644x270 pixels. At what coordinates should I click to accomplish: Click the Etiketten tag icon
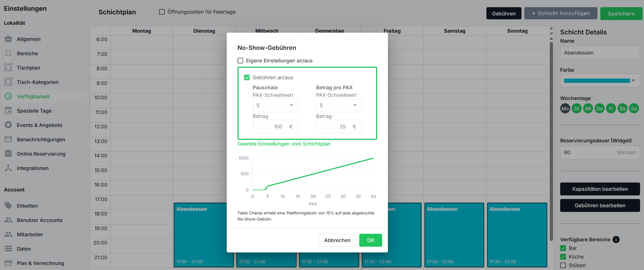[8, 205]
